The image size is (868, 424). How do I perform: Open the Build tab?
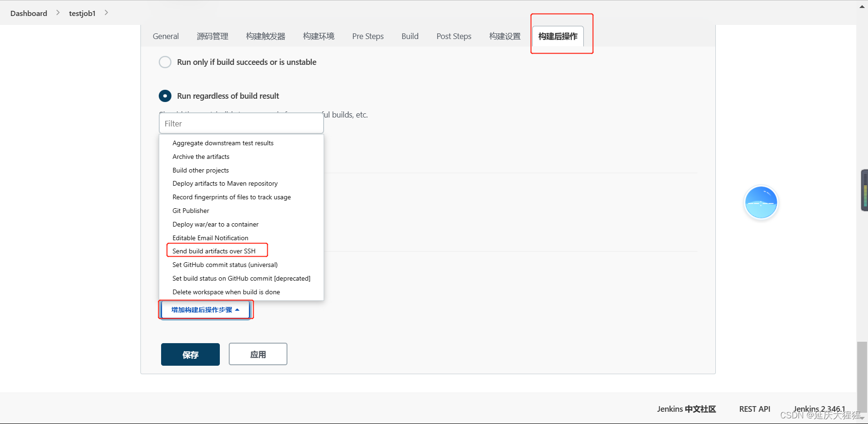point(410,36)
